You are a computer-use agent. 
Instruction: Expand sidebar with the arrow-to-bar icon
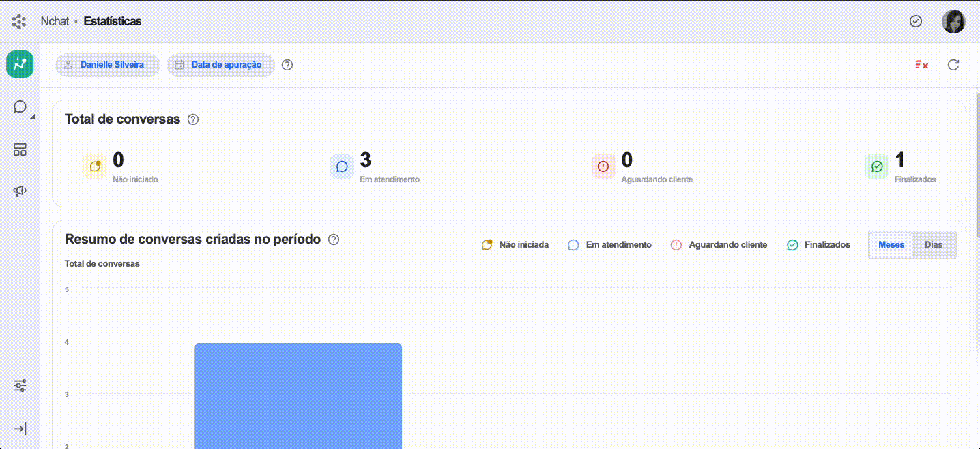20,429
